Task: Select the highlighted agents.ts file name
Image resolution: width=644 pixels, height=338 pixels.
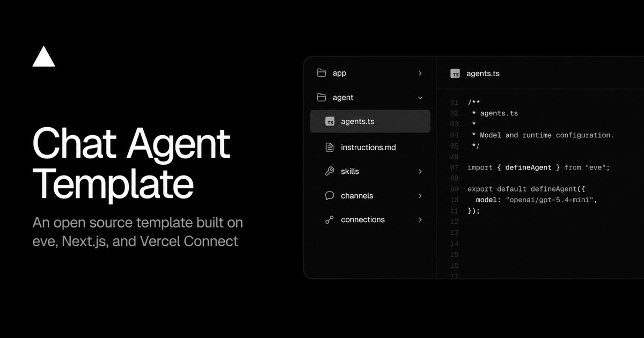Action: click(x=357, y=122)
